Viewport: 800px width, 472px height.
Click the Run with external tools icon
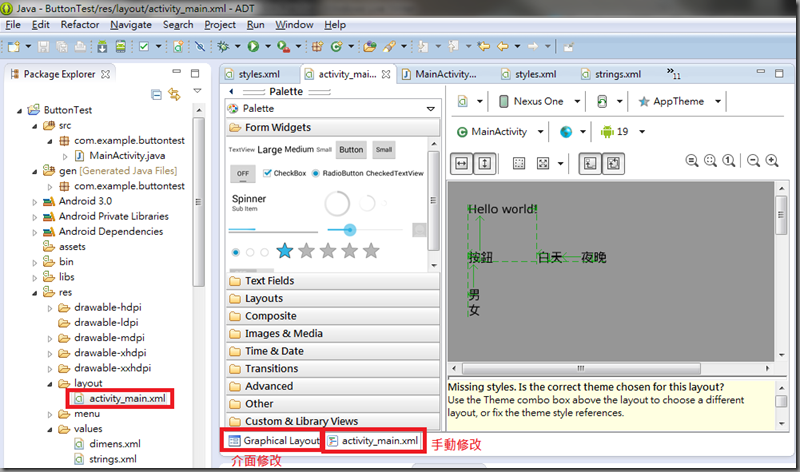pyautogui.click(x=283, y=46)
